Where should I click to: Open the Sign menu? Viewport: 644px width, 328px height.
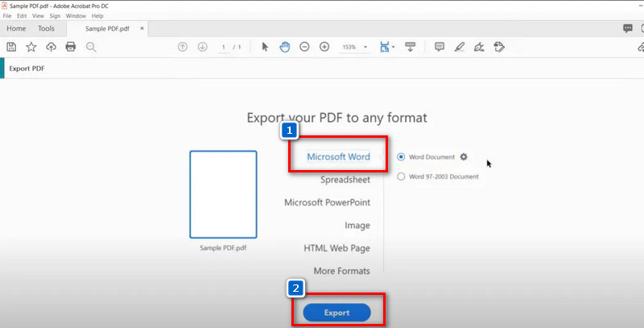tap(55, 16)
